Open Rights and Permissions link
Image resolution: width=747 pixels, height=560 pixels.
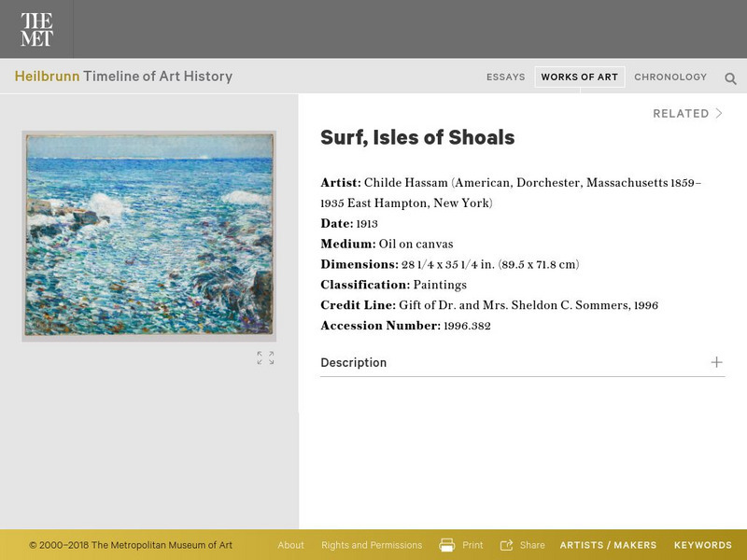[372, 545]
